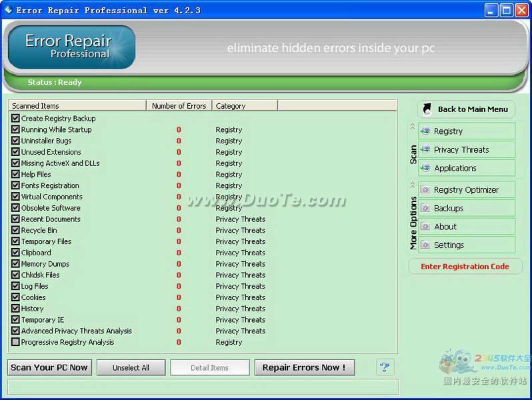Toggle the Unused Extensions checkbox
Screen dimensions: 532x400
click(x=15, y=151)
